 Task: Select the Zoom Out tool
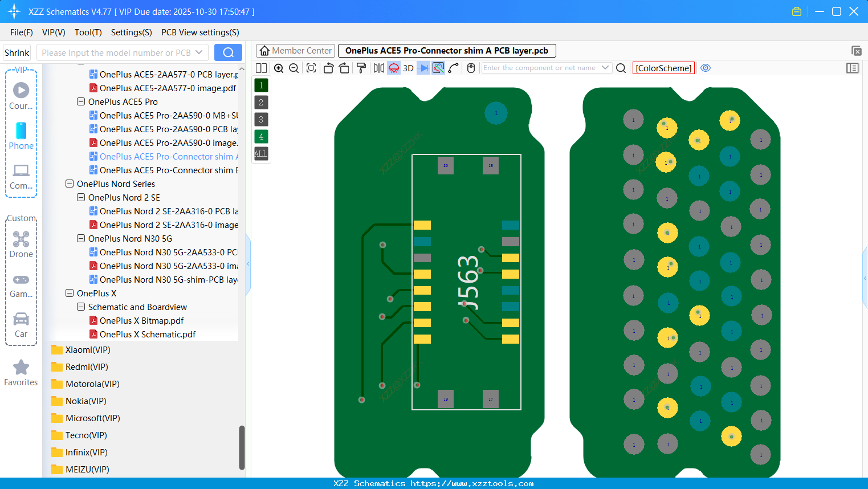(293, 68)
